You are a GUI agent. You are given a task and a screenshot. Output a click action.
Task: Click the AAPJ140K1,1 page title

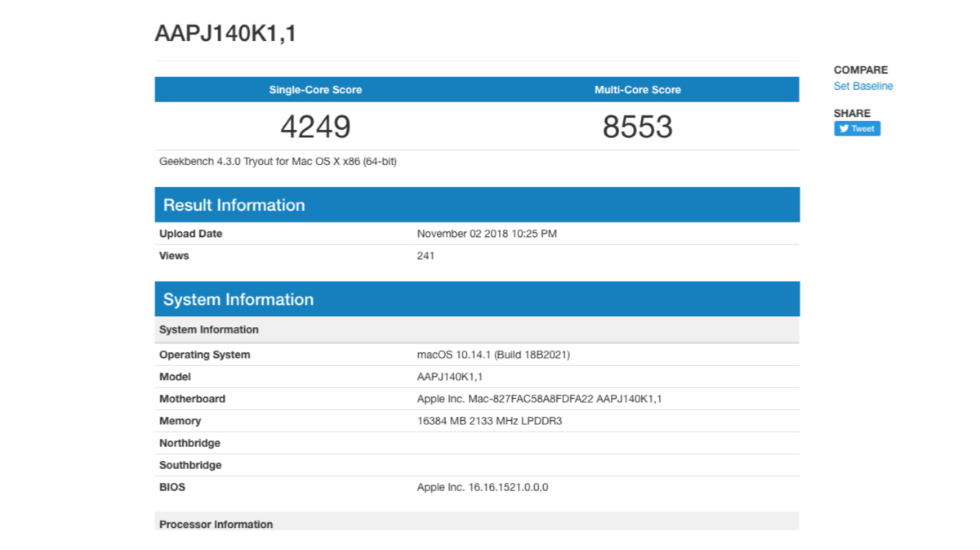225,34
